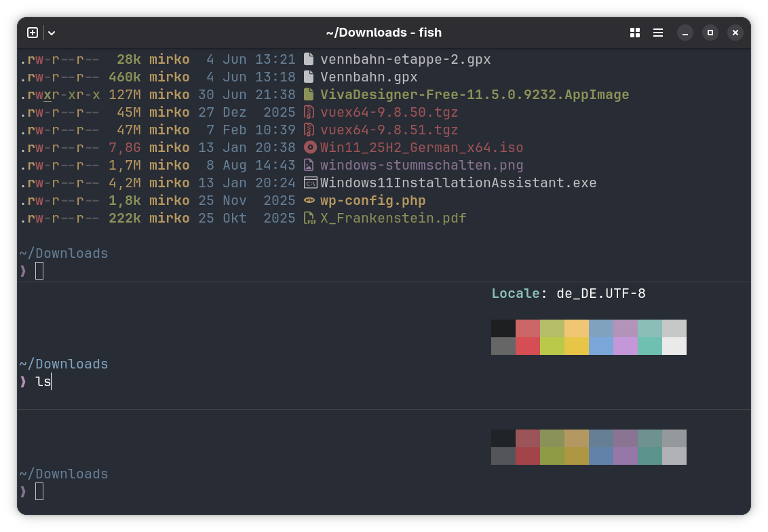Click ~/Downloads path in top pane
The height and width of the screenshot is (532, 768).
[x=64, y=253]
